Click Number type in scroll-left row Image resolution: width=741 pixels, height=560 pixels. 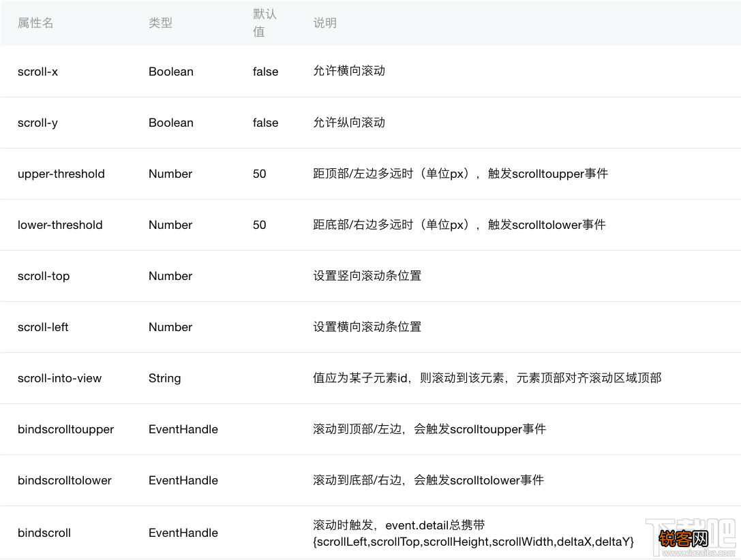(170, 327)
